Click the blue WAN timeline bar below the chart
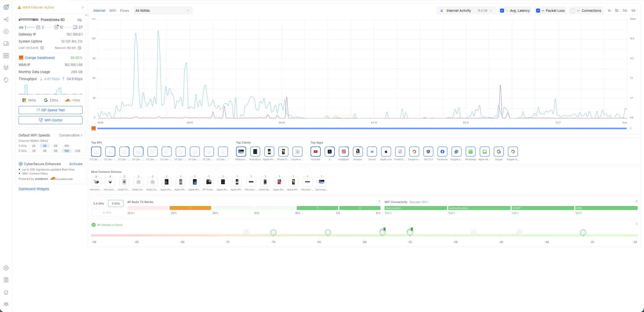Viewport: 644px width, 312px height. point(362,128)
